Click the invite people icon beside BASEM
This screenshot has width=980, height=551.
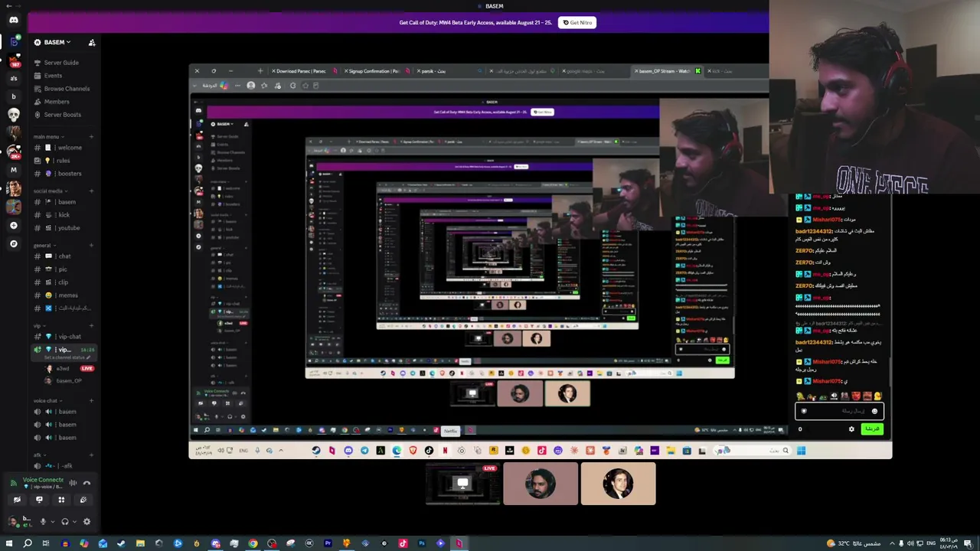[92, 43]
